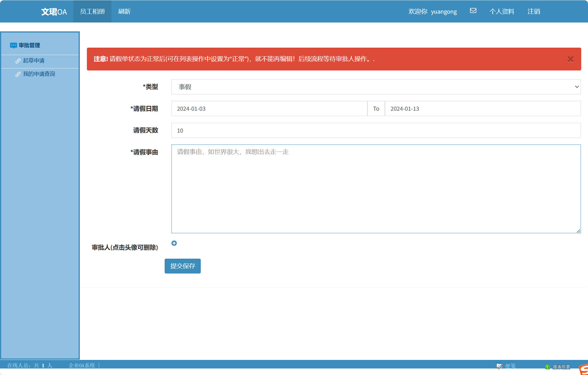This screenshot has height=375, width=588.
Task: Open the mail envelope icon
Action: (x=473, y=11)
